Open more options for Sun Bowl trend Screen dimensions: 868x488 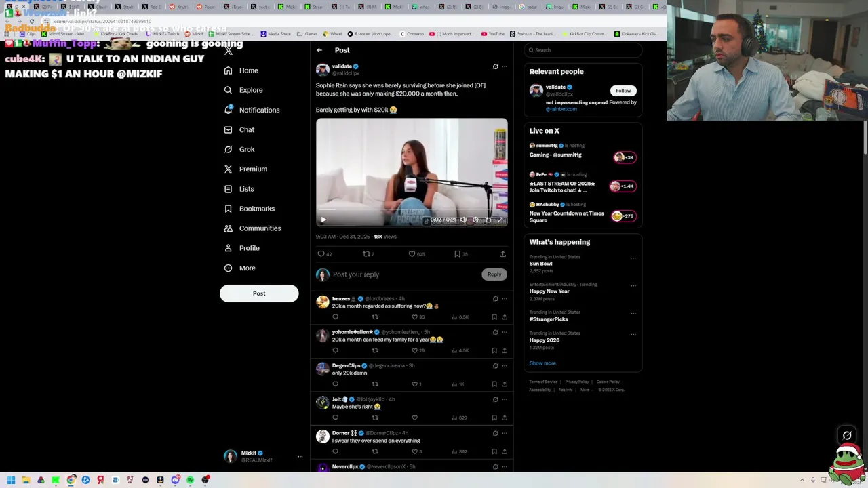point(633,258)
